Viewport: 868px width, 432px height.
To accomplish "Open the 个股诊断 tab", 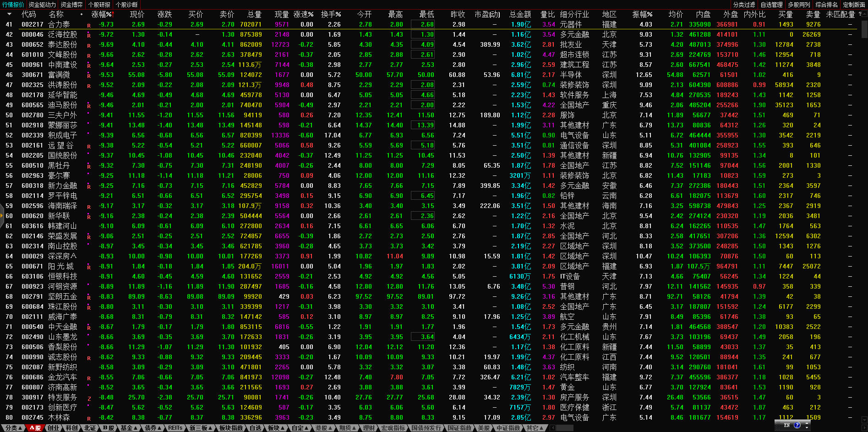I will pos(126,5).
